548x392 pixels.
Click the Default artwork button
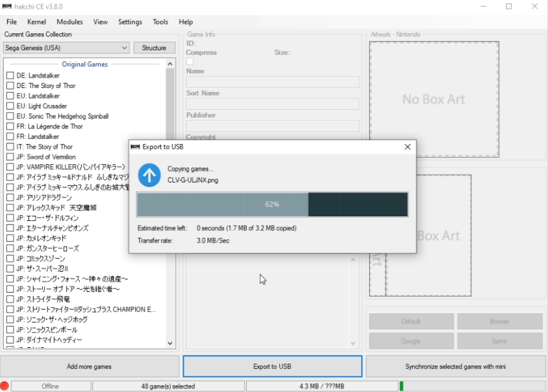pos(411,321)
